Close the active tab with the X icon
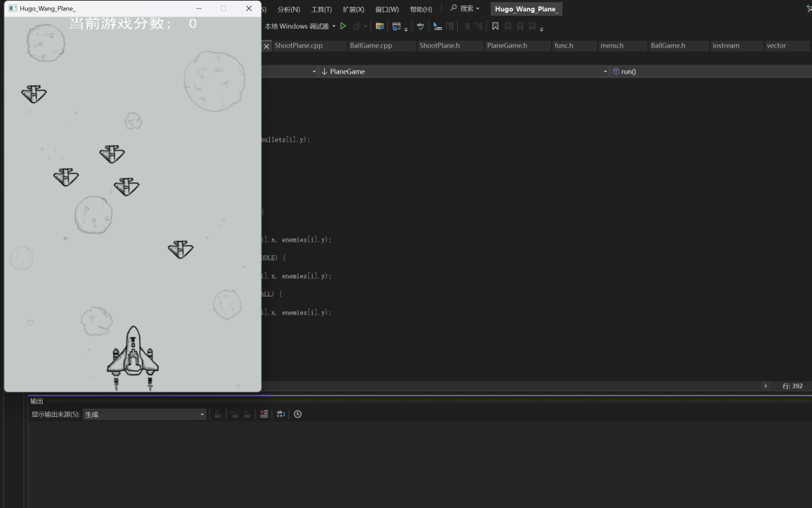This screenshot has height=508, width=812. coord(266,46)
